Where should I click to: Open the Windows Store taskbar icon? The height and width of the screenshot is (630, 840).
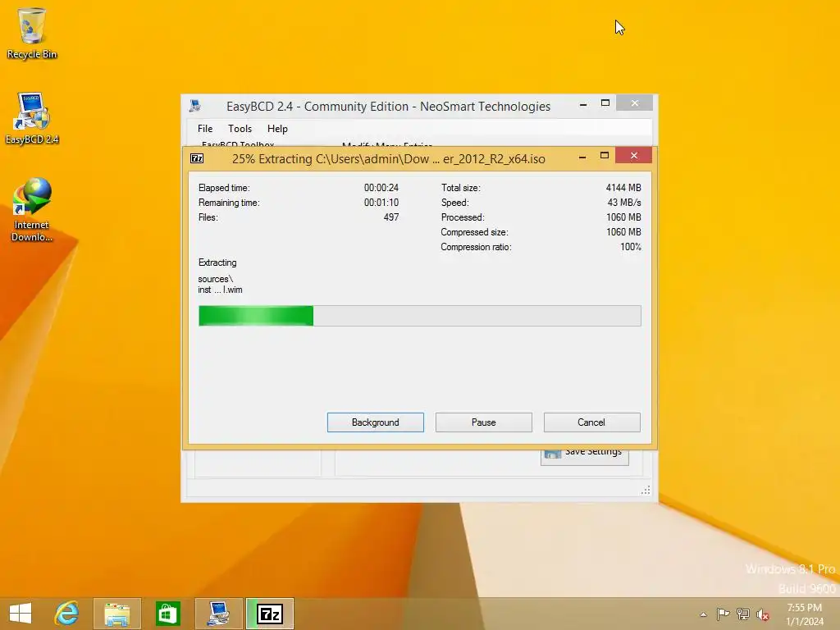coord(167,614)
